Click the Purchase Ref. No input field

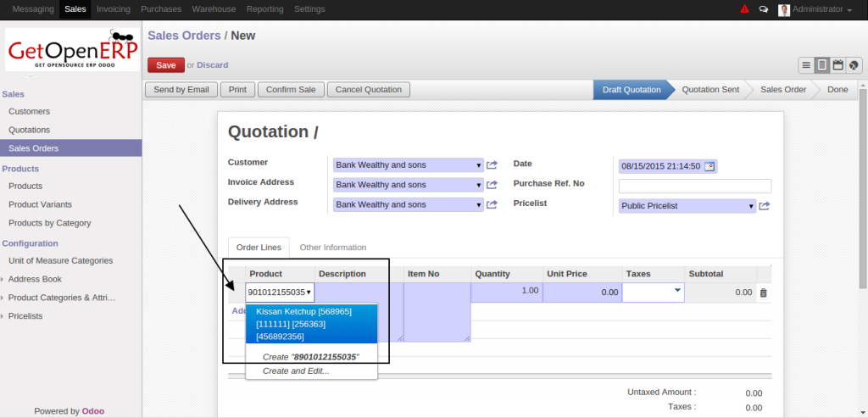694,186
